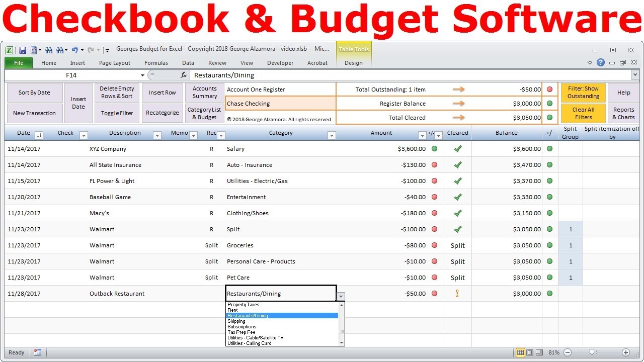
Task: Click the minimize ribbon caret icon
Action: click(x=590, y=63)
